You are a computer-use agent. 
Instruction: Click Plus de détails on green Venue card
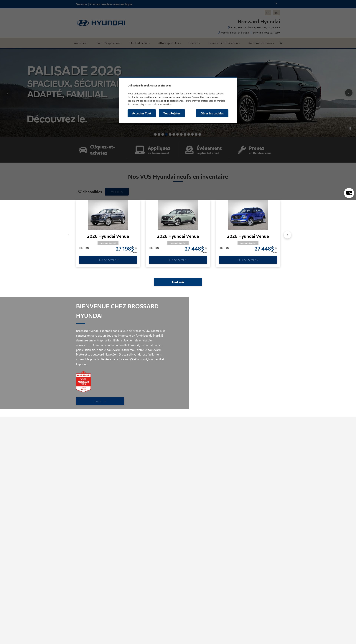pos(178,260)
